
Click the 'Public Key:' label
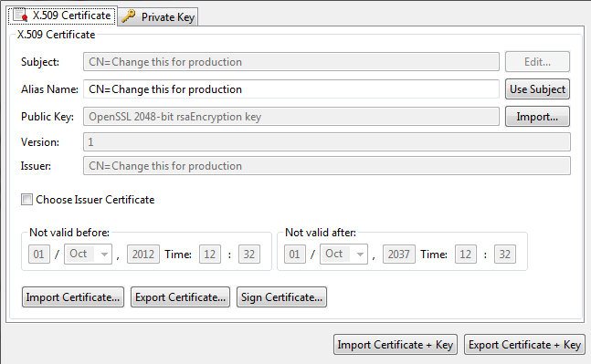click(x=47, y=117)
